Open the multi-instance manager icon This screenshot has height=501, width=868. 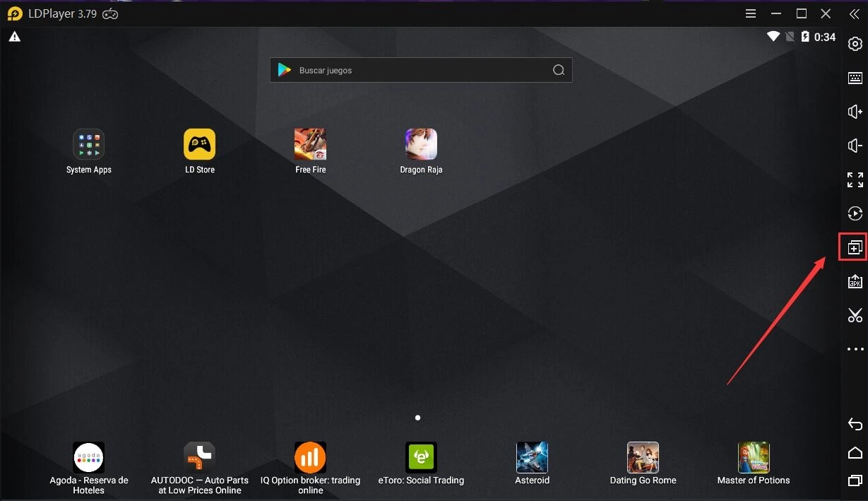click(x=855, y=247)
